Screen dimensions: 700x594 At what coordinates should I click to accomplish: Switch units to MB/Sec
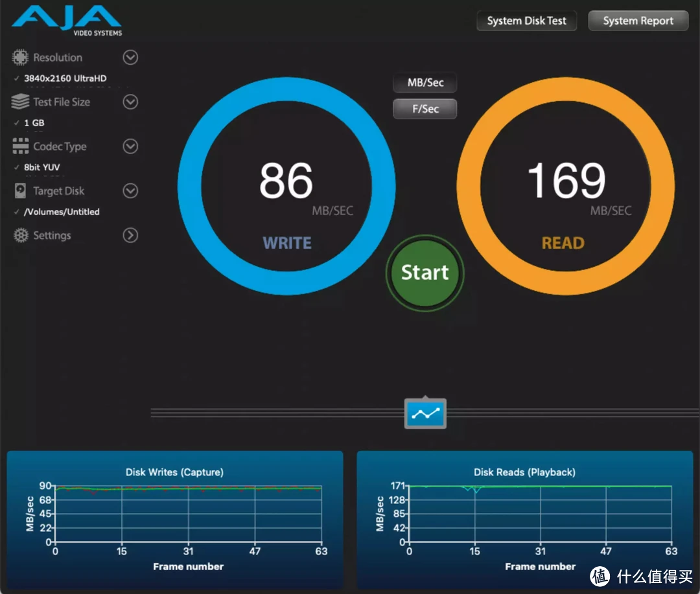coord(425,82)
